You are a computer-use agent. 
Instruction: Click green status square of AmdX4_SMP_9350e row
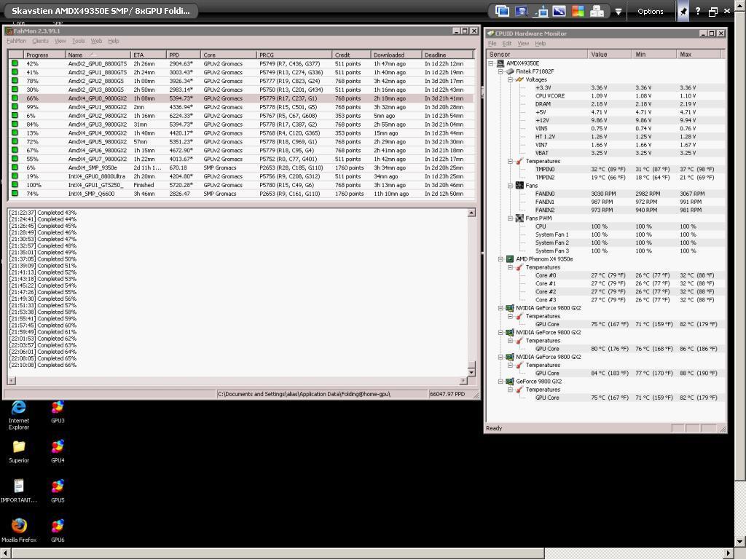click(15, 167)
